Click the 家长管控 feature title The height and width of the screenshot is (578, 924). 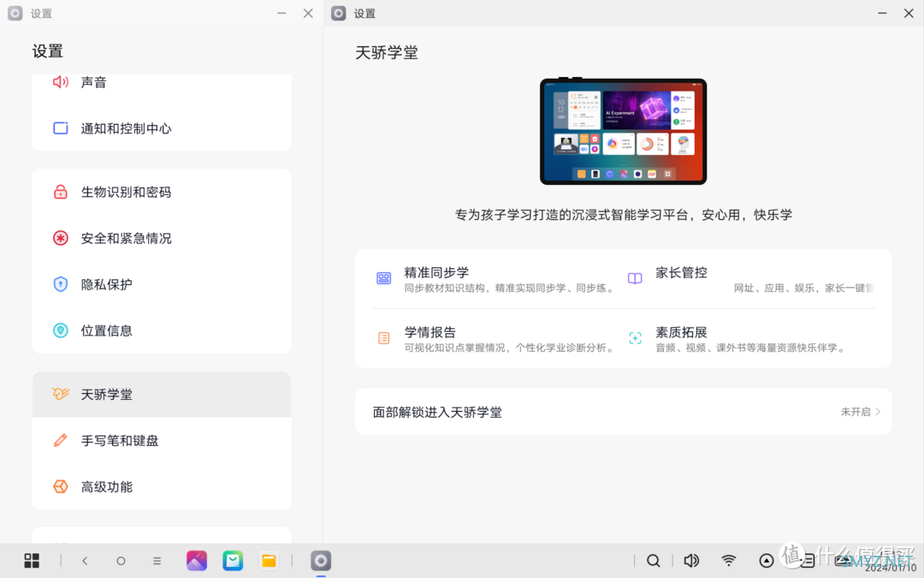pos(681,272)
